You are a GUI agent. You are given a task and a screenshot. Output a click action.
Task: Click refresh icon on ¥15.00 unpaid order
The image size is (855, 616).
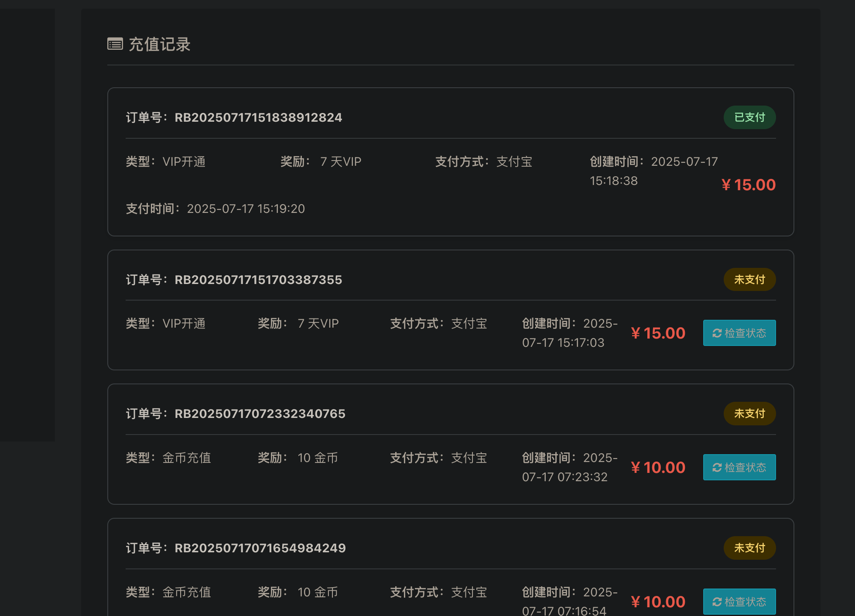[717, 333]
